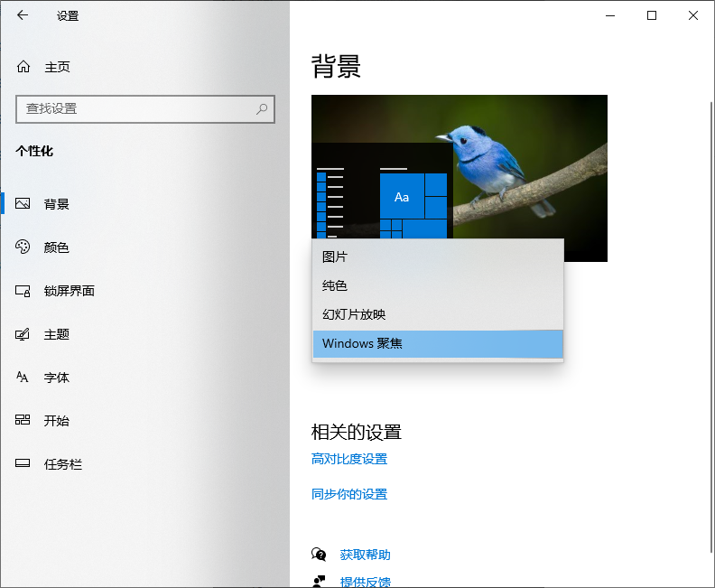
Task: Go to the 颜色 settings page
Action: (57, 247)
